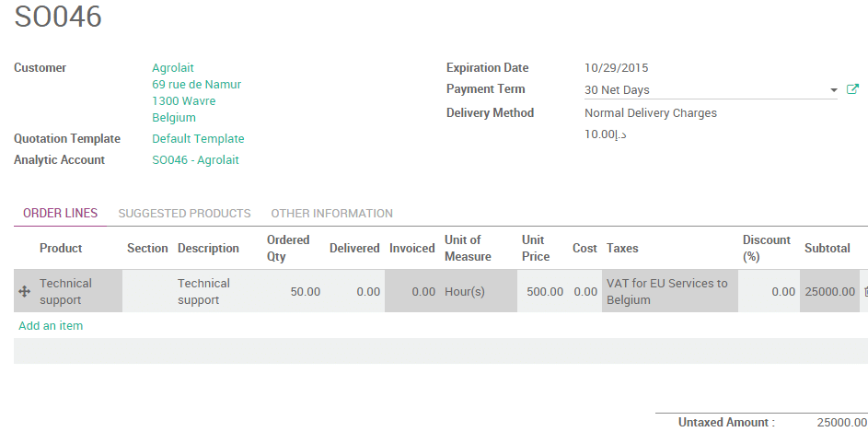Select the VAT for EU Services tax cell
The image size is (868, 432).
click(x=669, y=292)
